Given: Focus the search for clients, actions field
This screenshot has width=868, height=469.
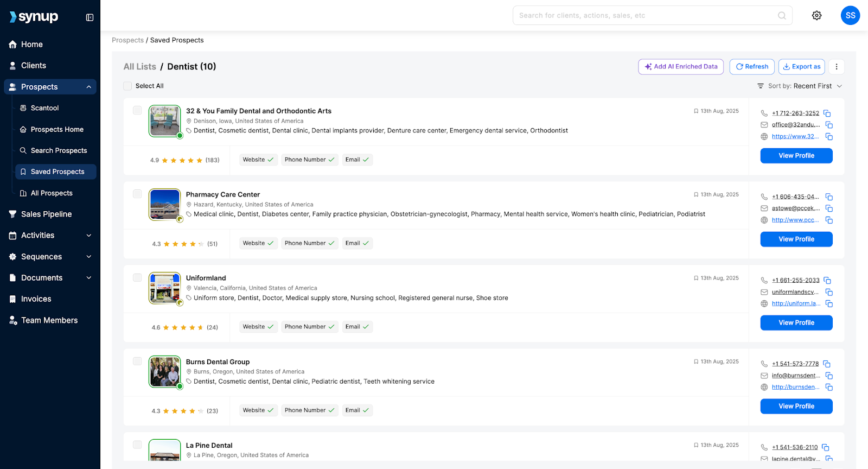Looking at the screenshot, I should tap(652, 15).
